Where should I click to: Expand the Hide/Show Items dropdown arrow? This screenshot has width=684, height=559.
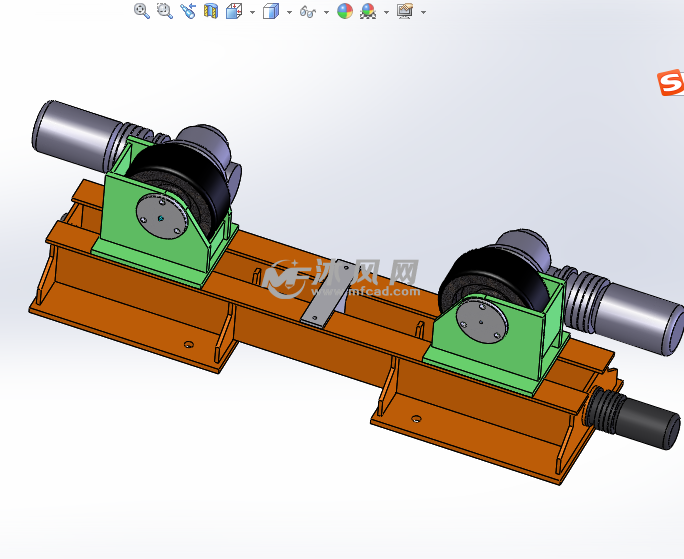(326, 12)
